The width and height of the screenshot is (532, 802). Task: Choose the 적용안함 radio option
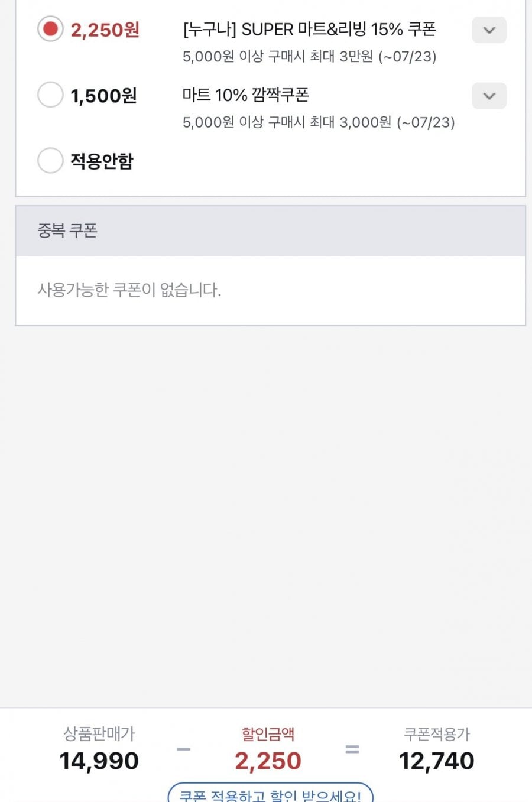[x=50, y=160]
